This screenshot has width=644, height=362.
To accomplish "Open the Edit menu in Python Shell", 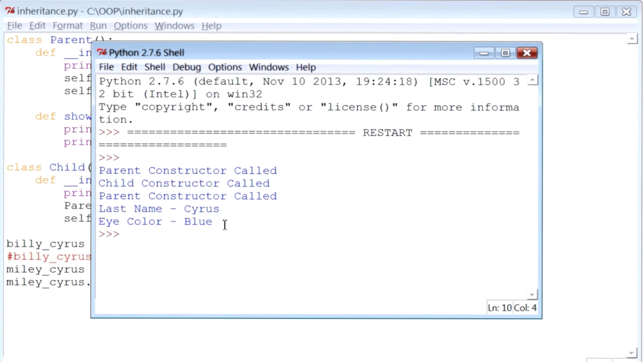I will (129, 67).
